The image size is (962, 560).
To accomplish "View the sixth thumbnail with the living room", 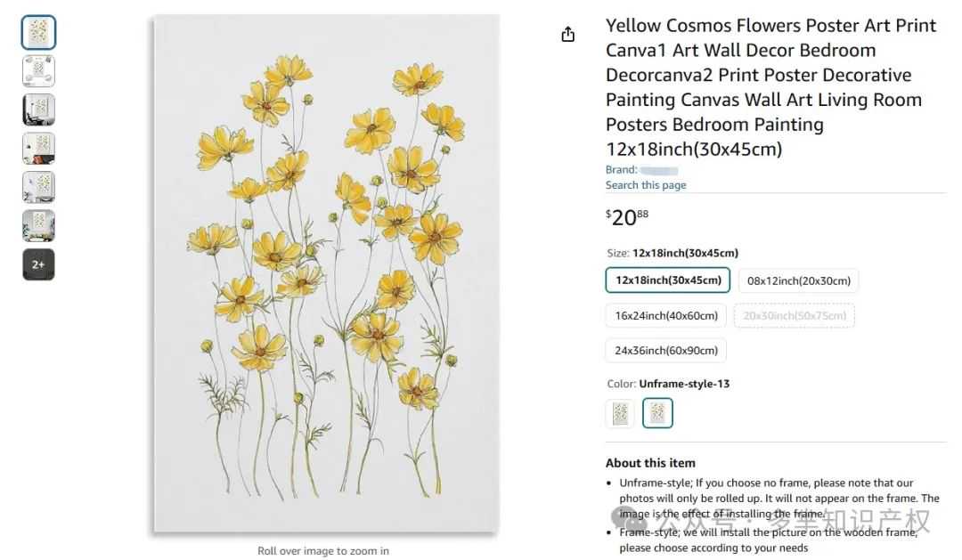I will pyautogui.click(x=38, y=226).
